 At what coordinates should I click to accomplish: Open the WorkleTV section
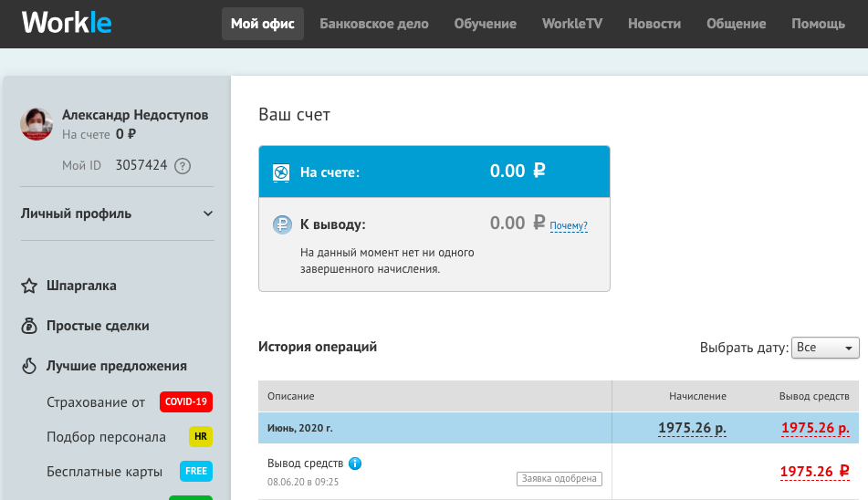pos(572,24)
